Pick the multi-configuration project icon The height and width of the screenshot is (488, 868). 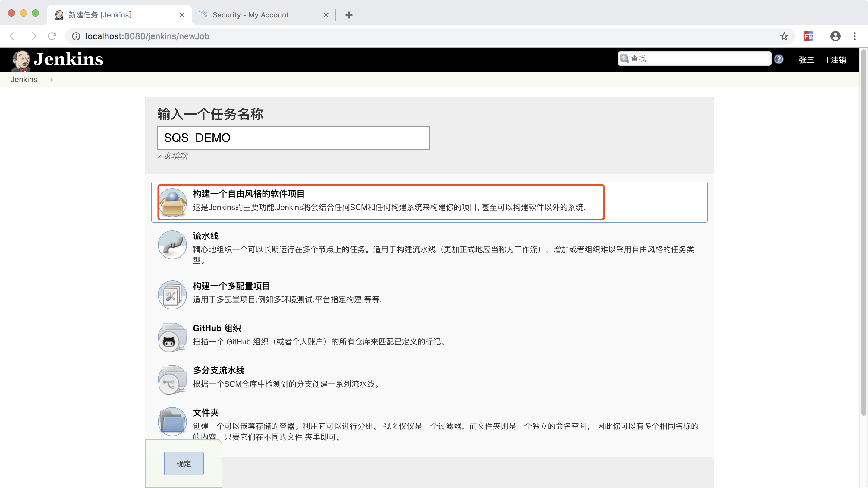(x=172, y=295)
